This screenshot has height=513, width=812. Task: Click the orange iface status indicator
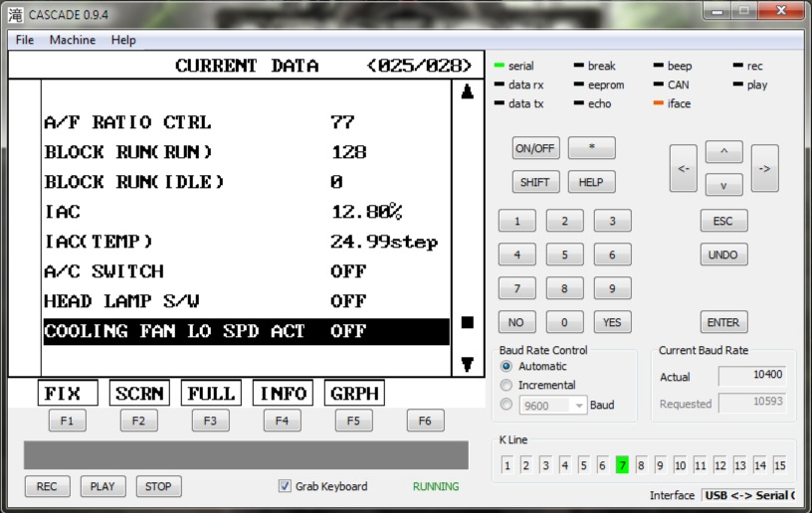pyautogui.click(x=658, y=103)
